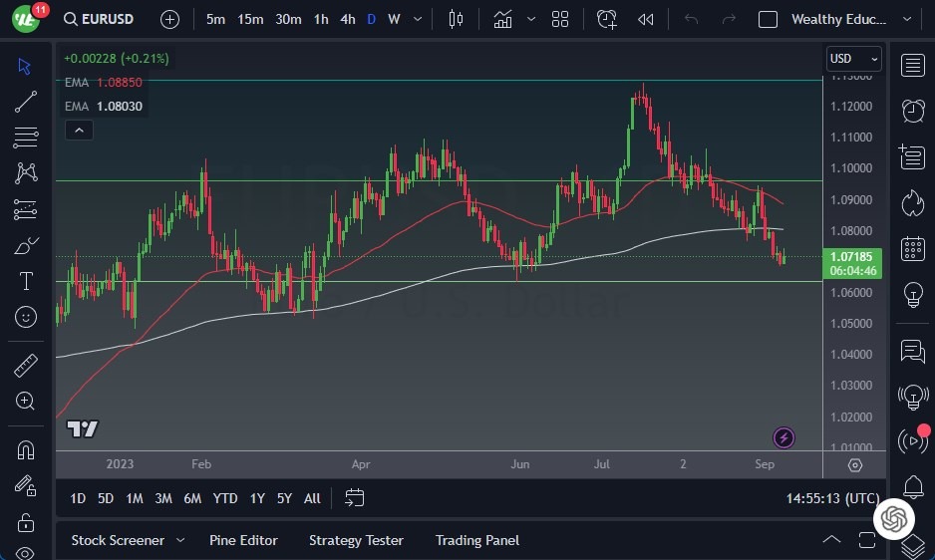Open the emoji icons tool

pos(26,317)
